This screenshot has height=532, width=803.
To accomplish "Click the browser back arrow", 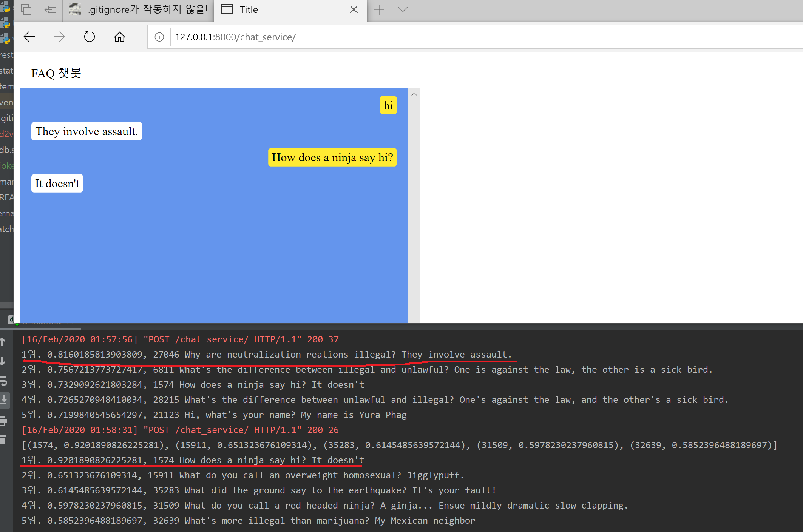I will [x=29, y=37].
